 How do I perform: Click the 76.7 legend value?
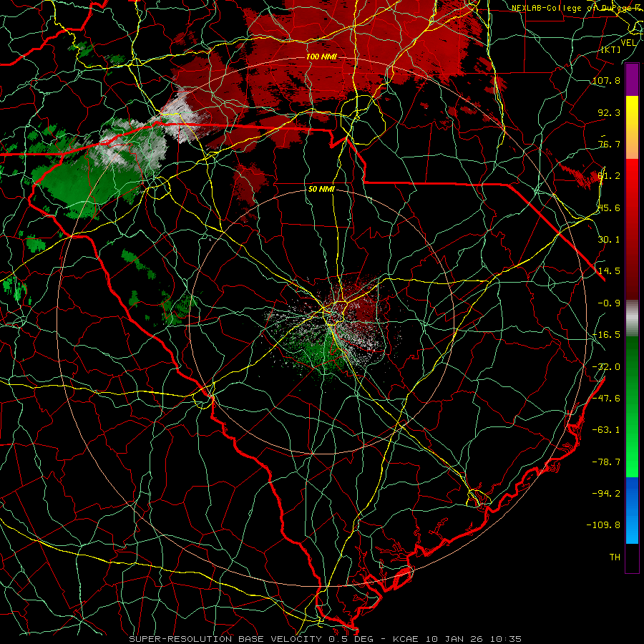pyautogui.click(x=609, y=144)
